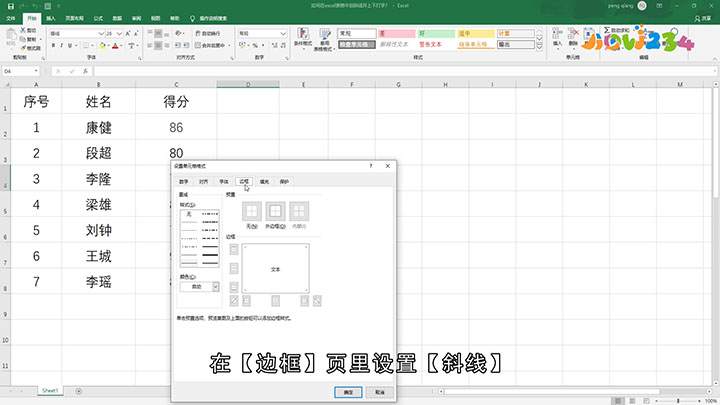Screen dimensions: 720x405
Task: Click the fx insert function icon
Action: point(85,71)
